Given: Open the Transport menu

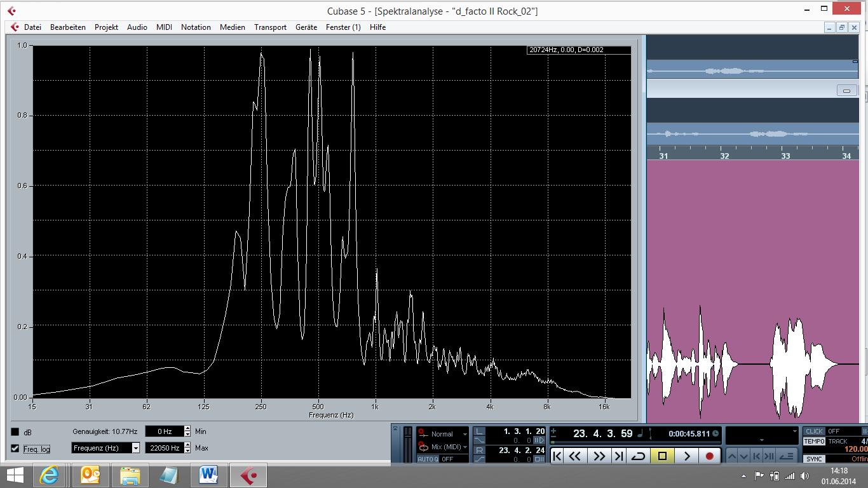Looking at the screenshot, I should (x=270, y=27).
